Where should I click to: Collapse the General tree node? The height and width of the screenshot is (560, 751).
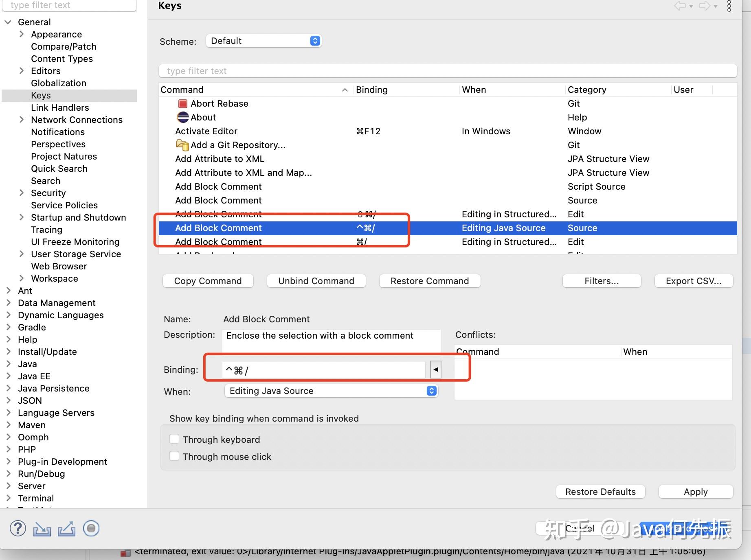pyautogui.click(x=8, y=22)
